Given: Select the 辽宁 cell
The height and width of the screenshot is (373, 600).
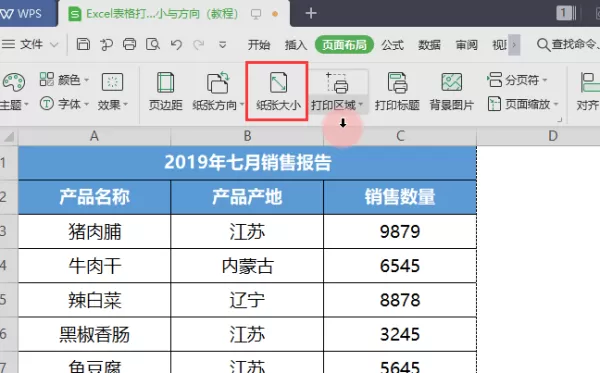Looking at the screenshot, I should [x=247, y=300].
